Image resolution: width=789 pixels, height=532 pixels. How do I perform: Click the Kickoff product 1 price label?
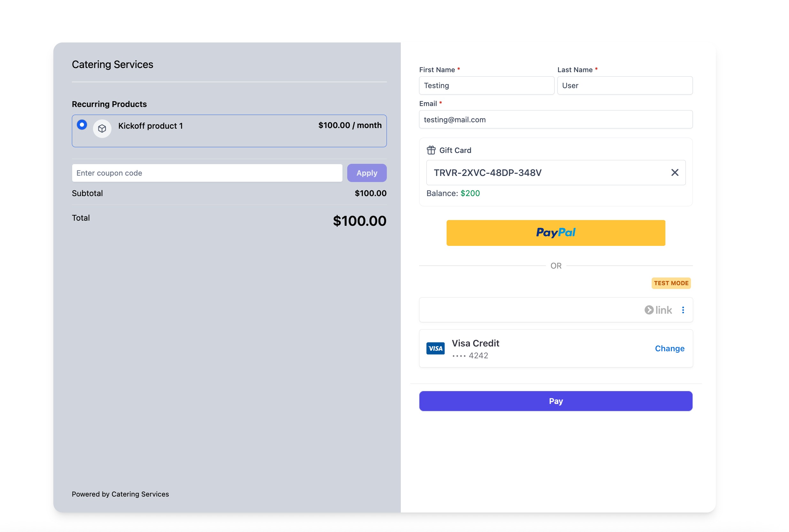(x=349, y=125)
